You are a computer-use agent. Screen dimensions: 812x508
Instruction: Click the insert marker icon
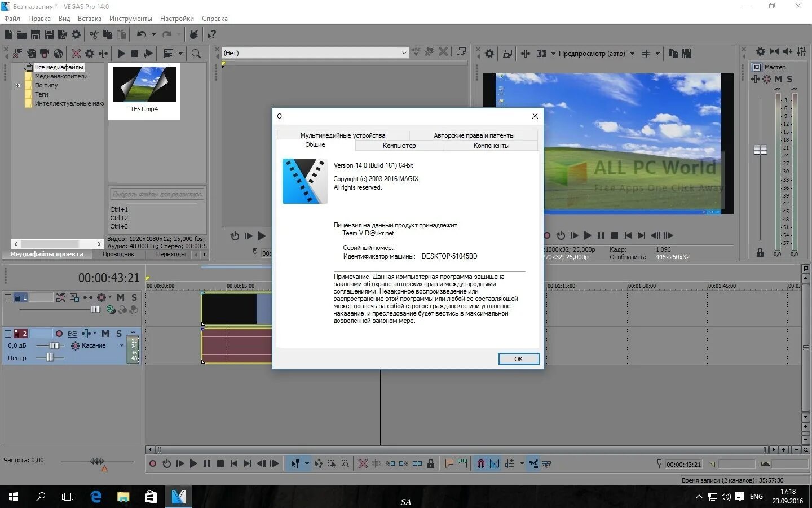(x=449, y=464)
